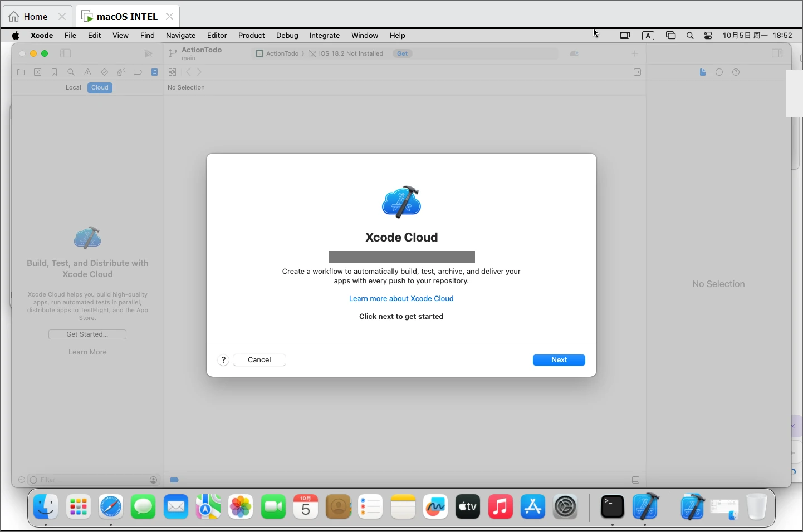The height and width of the screenshot is (532, 803).
Task: Select the Cloud segment
Action: pos(100,88)
